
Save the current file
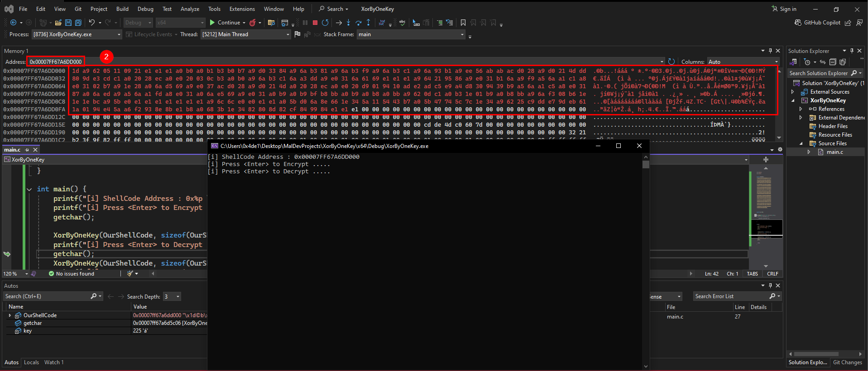[x=68, y=23]
